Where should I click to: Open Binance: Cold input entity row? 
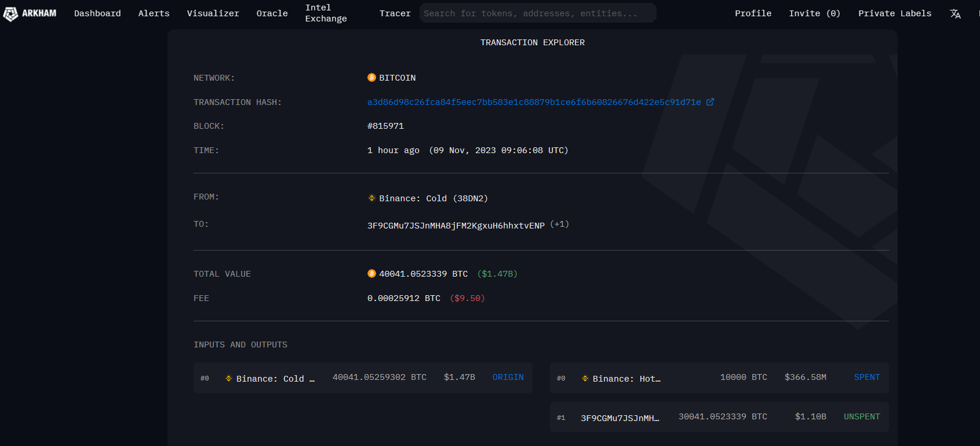[x=275, y=379]
